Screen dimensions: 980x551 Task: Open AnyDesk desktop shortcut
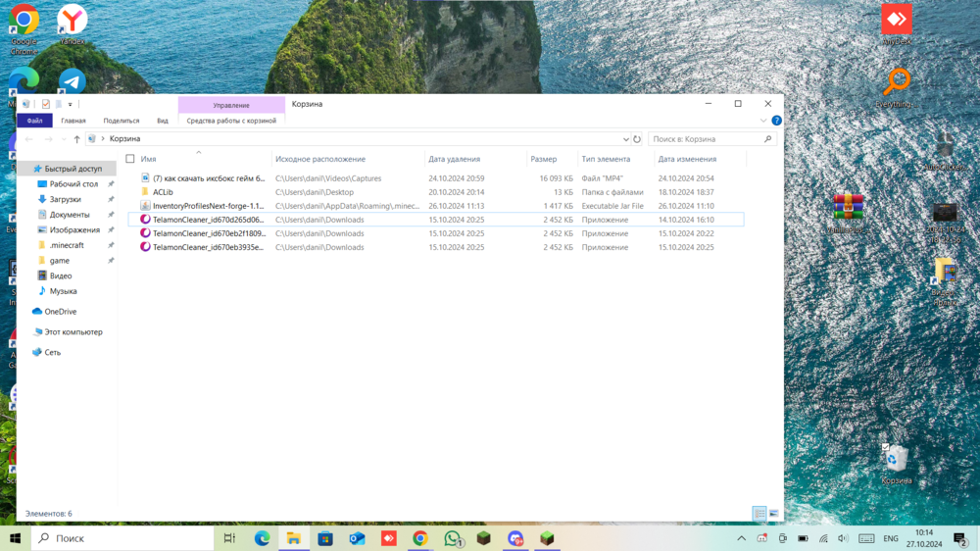point(897,24)
